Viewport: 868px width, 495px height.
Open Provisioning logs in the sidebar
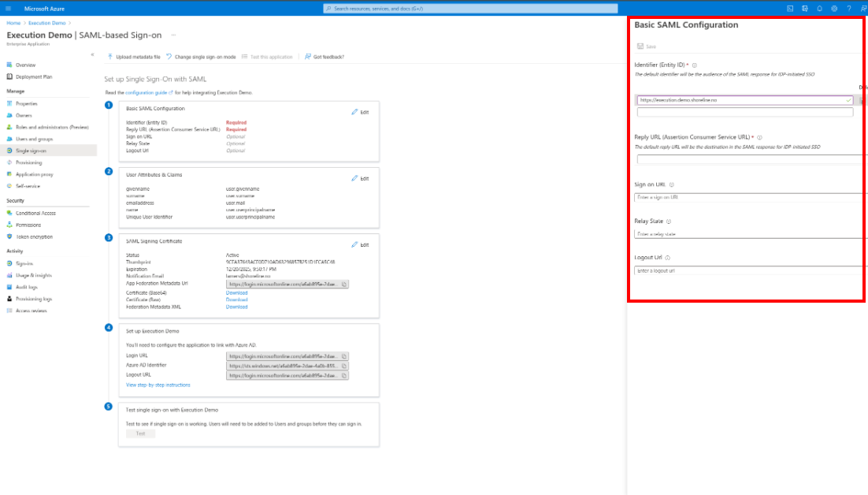[x=34, y=299]
